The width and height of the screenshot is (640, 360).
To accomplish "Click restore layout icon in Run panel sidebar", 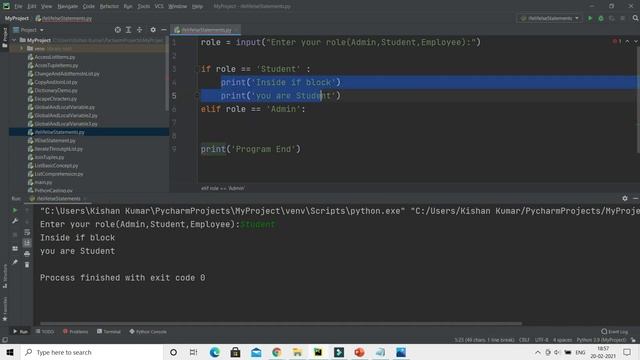I will [x=15, y=248].
